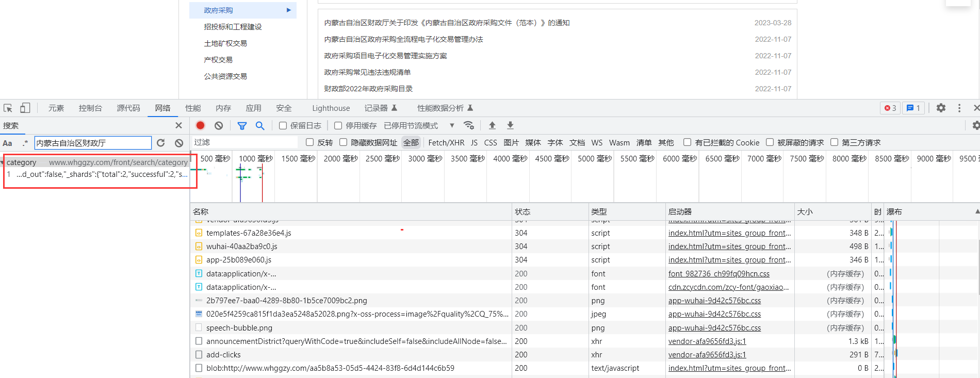Toggle regular expression search option
Image resolution: width=980 pixels, height=378 pixels.
click(x=25, y=143)
